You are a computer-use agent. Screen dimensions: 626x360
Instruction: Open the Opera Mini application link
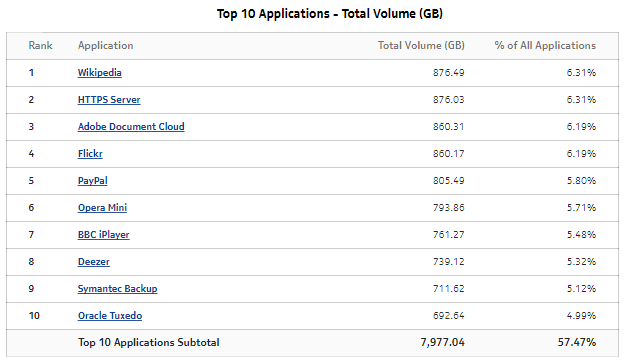pyautogui.click(x=102, y=208)
